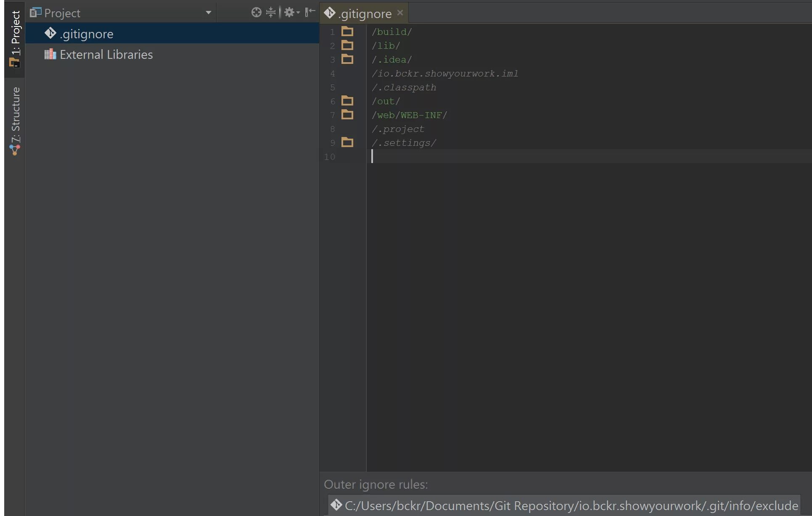Click folder gutter icon for /.settings/ line
This screenshot has width=812, height=516.
[347, 142]
